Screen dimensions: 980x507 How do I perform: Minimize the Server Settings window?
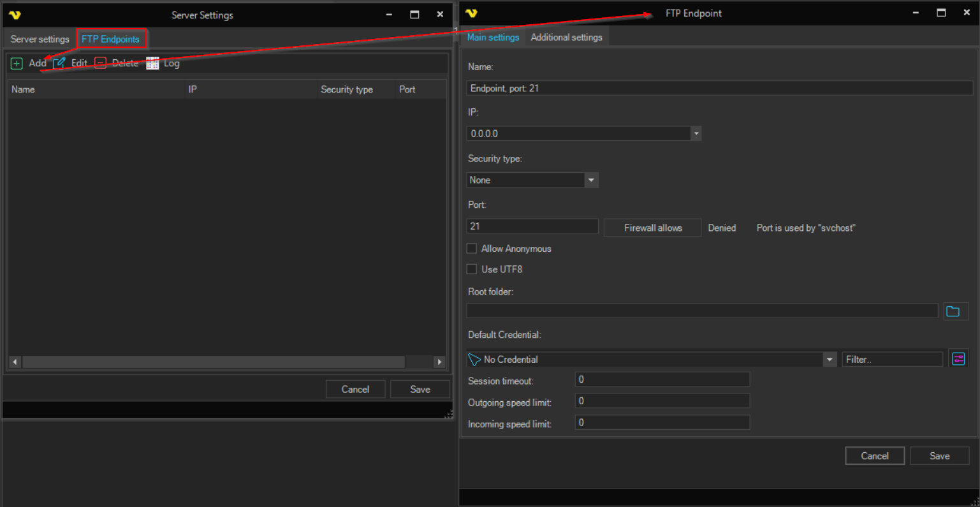click(389, 15)
